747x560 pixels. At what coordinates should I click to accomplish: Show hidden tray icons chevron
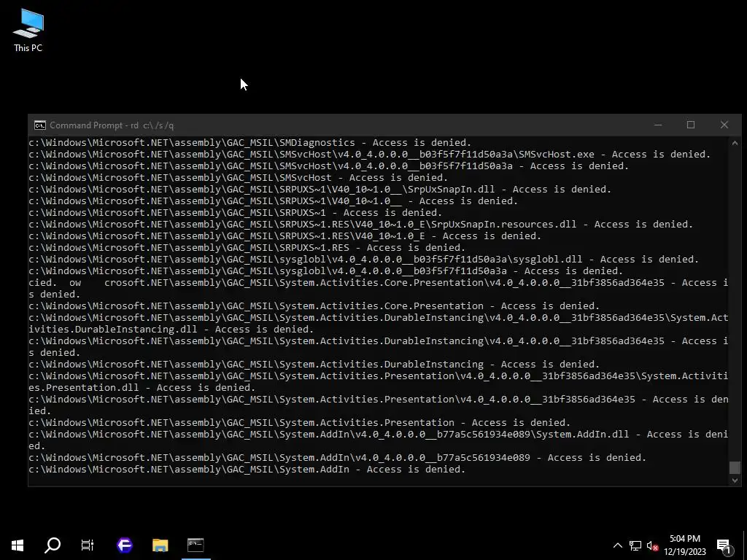click(617, 545)
